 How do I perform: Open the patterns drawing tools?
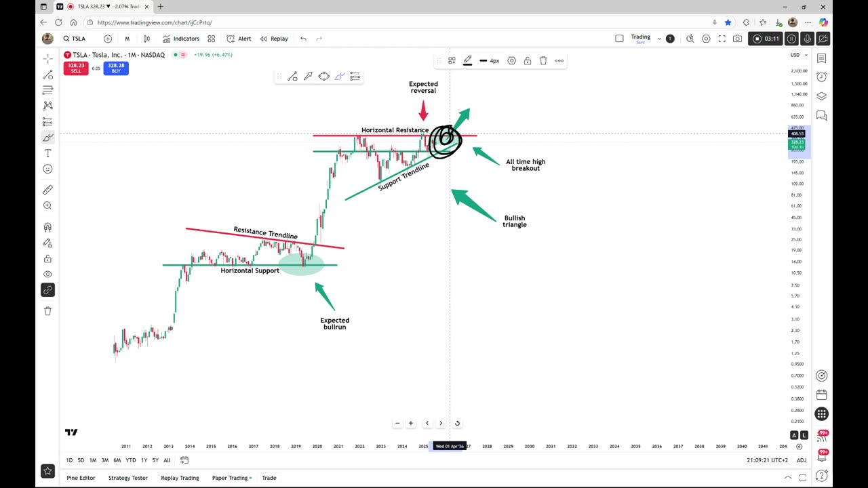click(x=47, y=106)
